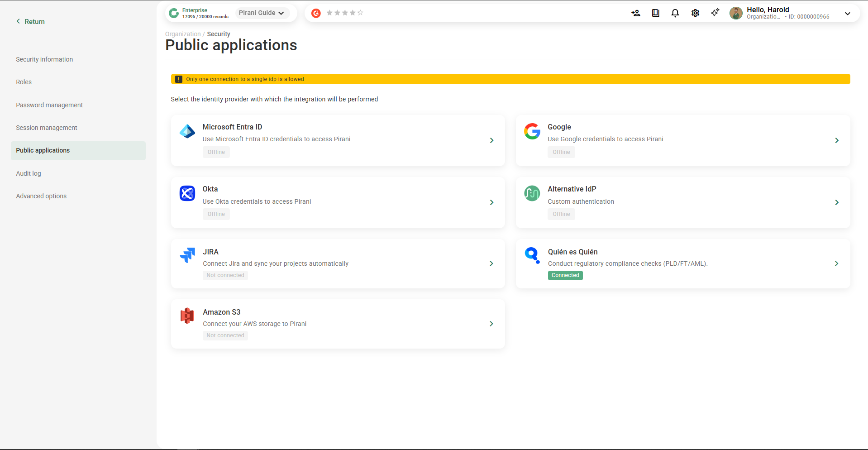Click the G2 review logo icon
The image size is (868, 450).
316,13
